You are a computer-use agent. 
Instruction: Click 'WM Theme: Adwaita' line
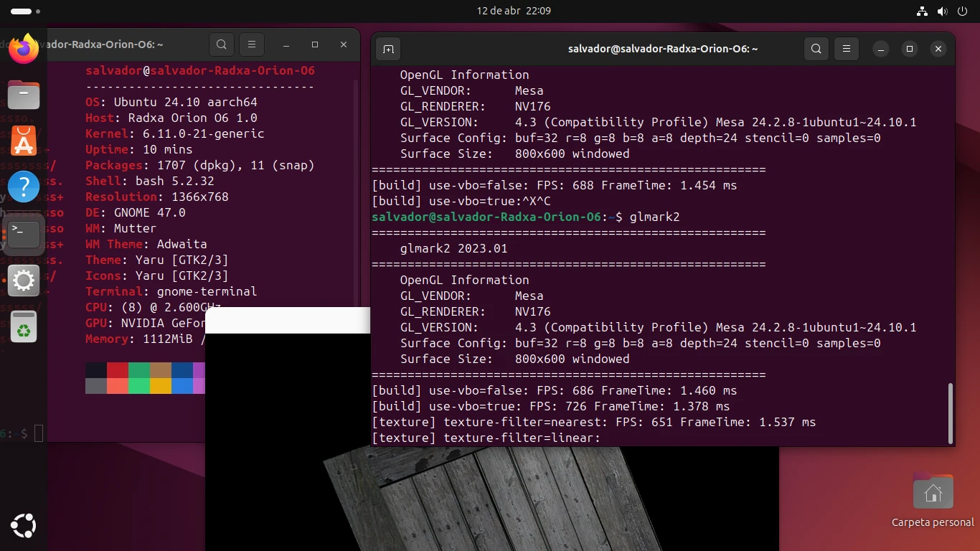click(146, 244)
